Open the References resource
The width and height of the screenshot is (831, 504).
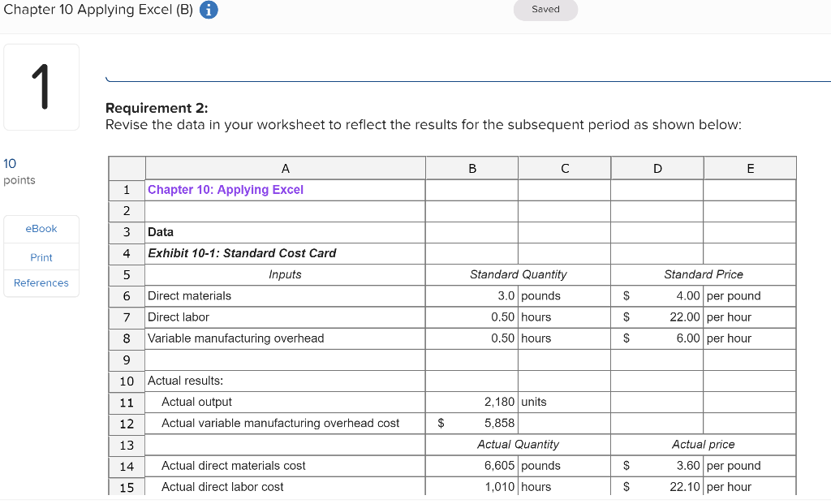[x=41, y=282]
